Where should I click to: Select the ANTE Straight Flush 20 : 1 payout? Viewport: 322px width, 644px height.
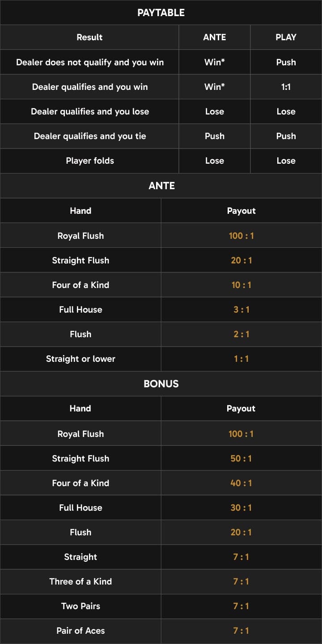pos(241,260)
